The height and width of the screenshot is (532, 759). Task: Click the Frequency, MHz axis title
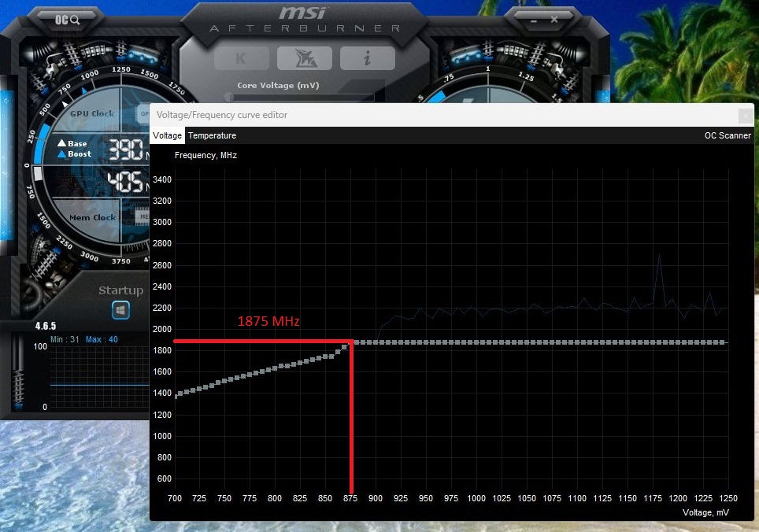tap(205, 155)
